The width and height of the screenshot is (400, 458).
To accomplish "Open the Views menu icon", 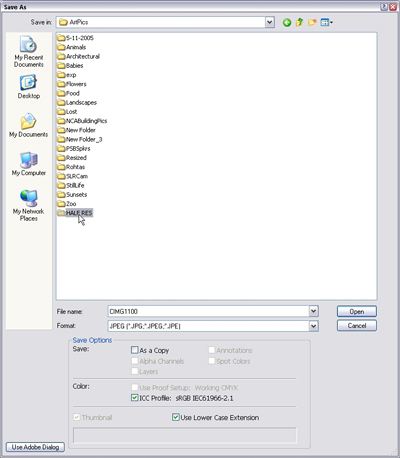I will click(x=326, y=22).
